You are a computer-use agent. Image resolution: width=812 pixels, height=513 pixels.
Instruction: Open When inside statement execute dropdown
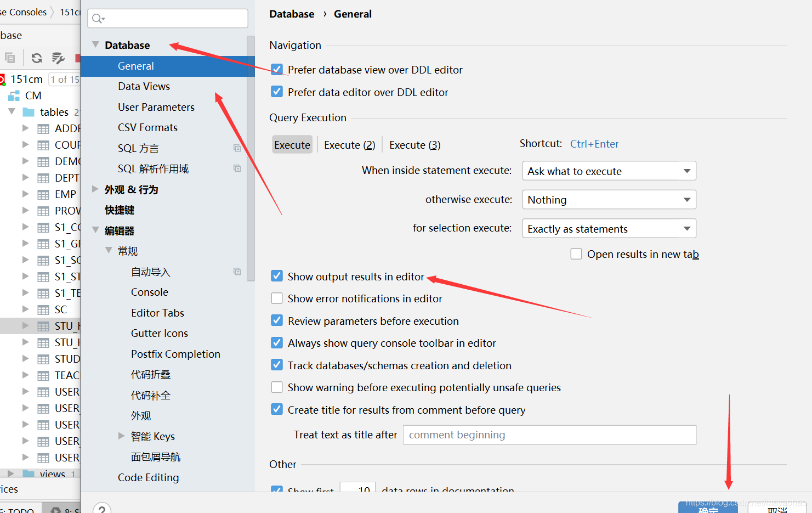[609, 171]
